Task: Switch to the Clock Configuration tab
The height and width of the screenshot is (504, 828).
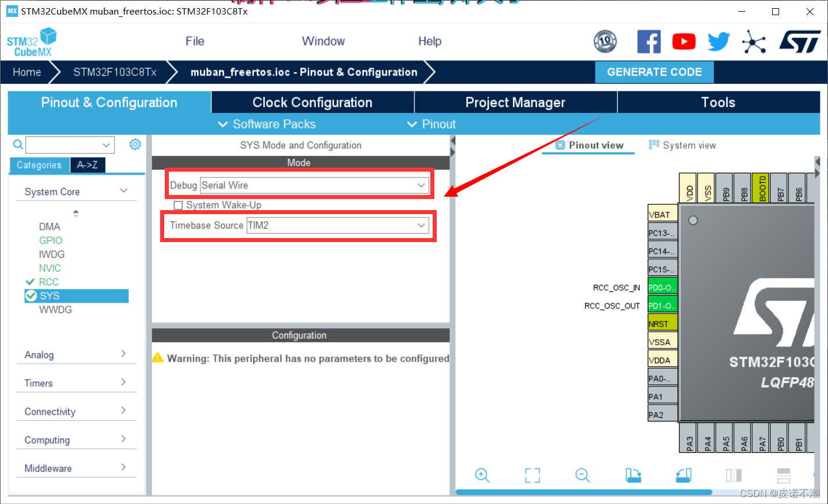Action: (313, 102)
